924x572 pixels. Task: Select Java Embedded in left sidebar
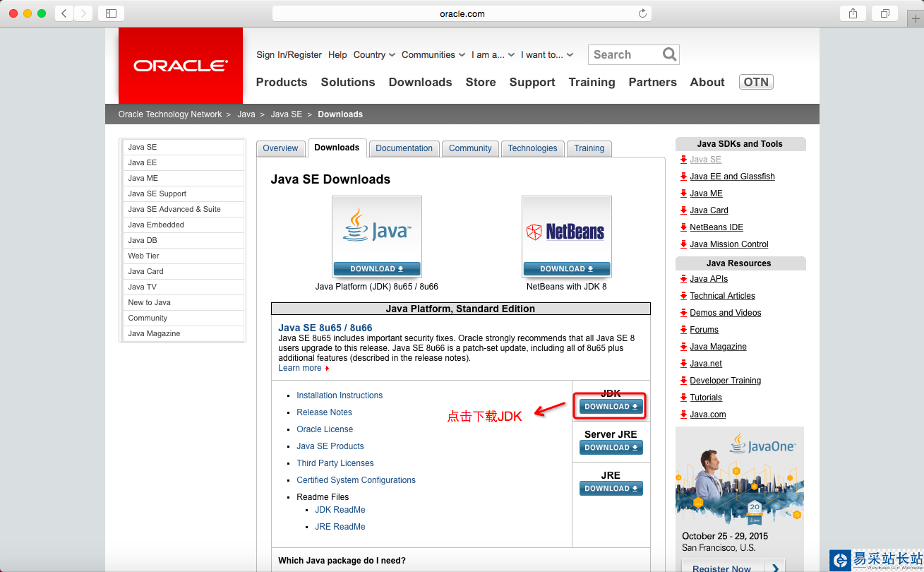(184, 225)
